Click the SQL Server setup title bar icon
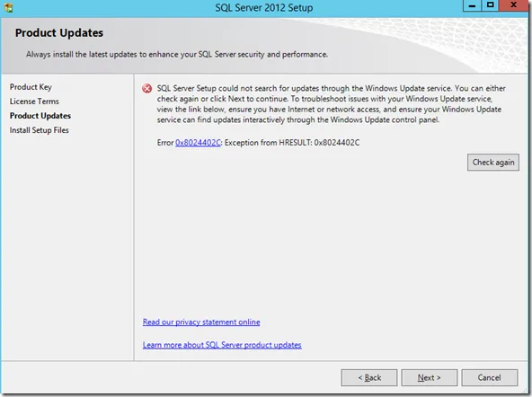The image size is (532, 397). click(8, 7)
